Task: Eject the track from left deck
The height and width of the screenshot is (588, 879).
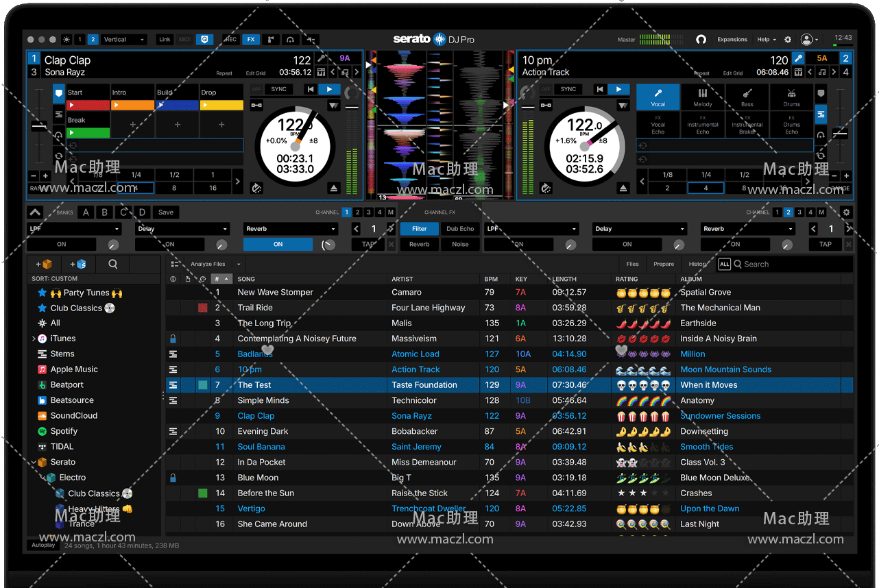Action: pyautogui.click(x=334, y=188)
